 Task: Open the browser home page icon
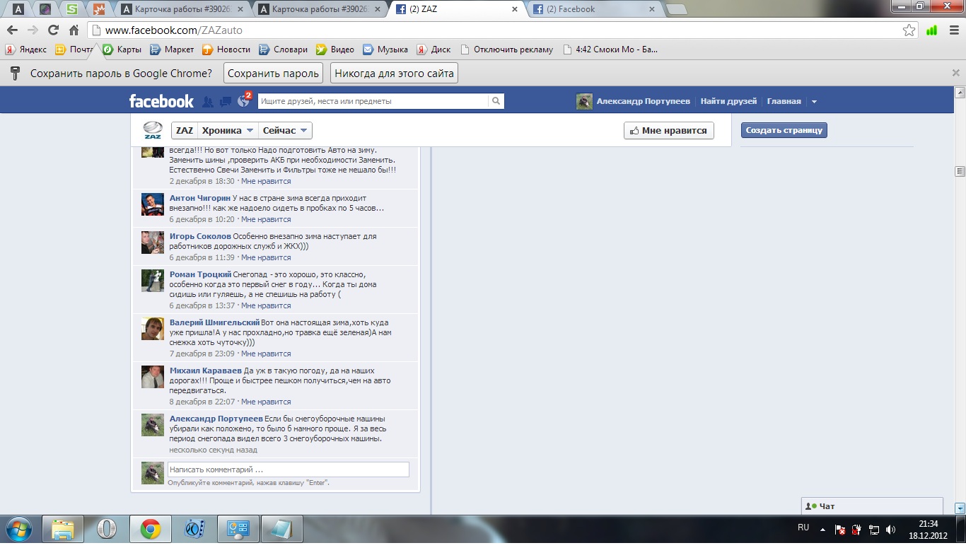tap(74, 30)
